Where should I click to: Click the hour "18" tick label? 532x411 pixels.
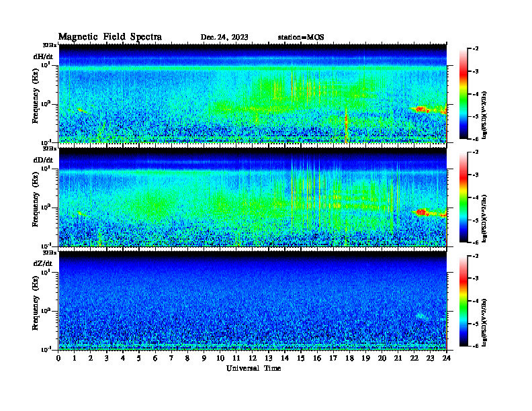click(349, 359)
